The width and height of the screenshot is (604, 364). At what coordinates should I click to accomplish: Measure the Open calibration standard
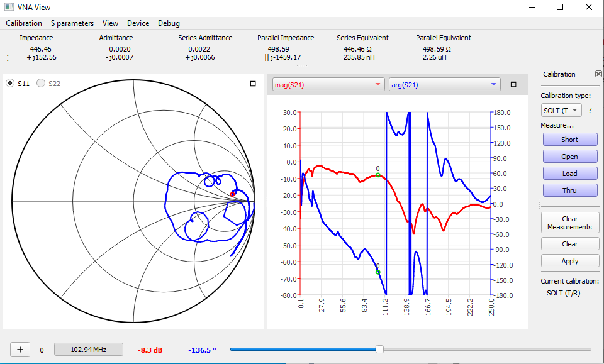point(570,156)
